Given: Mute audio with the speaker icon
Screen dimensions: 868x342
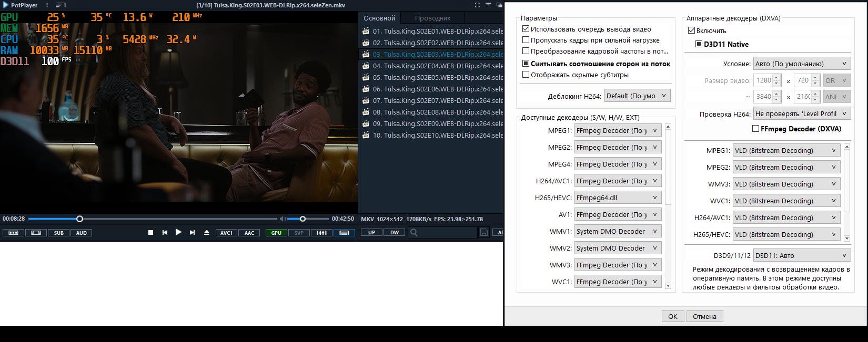Looking at the screenshot, I should point(282,219).
